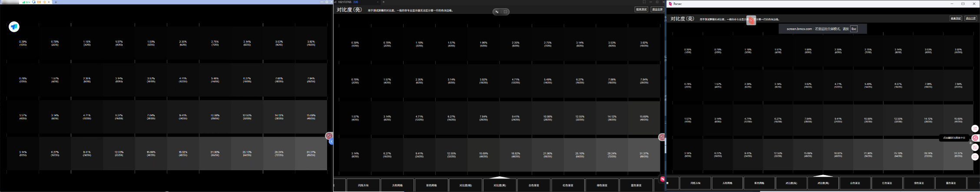The image size is (980, 192).
Task: Click the red Parsec overlay icon near the title
Action: [x=751, y=20]
